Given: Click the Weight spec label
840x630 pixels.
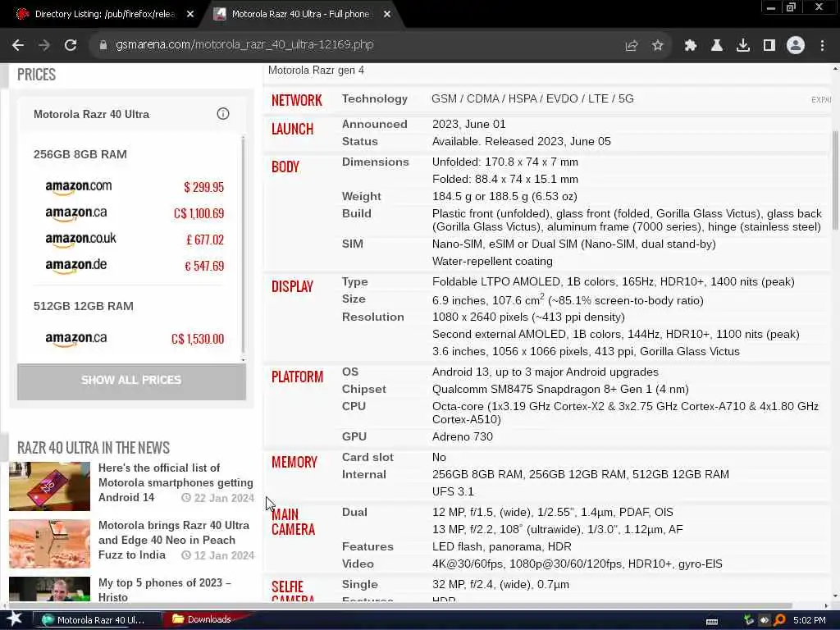Looking at the screenshot, I should point(361,196).
